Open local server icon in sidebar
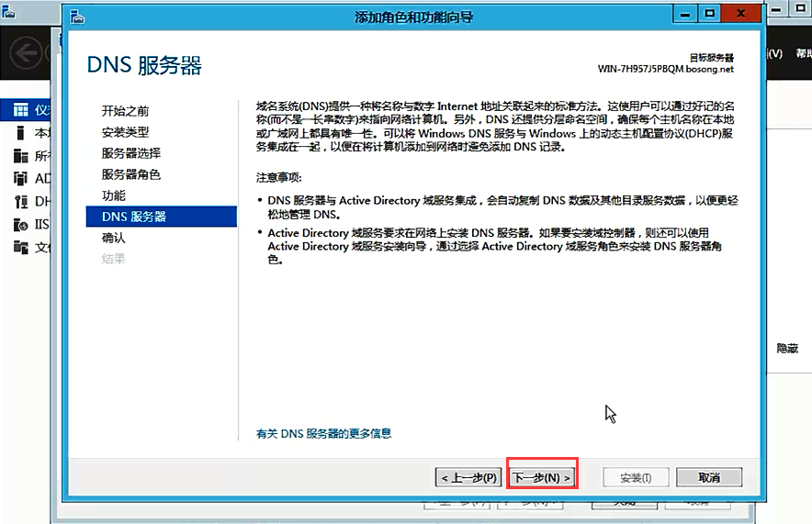This screenshot has height=524, width=812. pyautogui.click(x=21, y=133)
